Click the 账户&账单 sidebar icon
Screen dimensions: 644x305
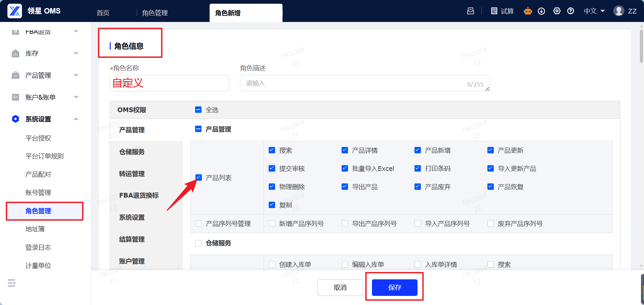[16, 97]
